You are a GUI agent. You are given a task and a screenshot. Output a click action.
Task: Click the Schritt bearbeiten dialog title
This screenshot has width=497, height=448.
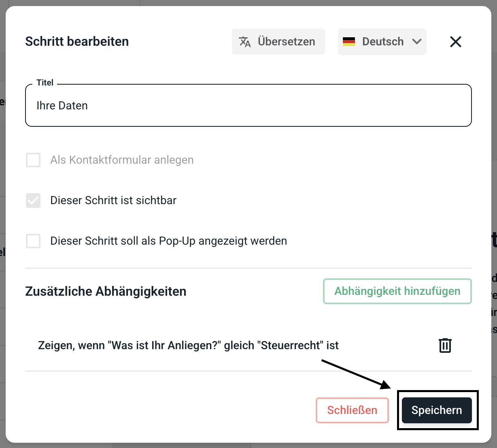77,42
